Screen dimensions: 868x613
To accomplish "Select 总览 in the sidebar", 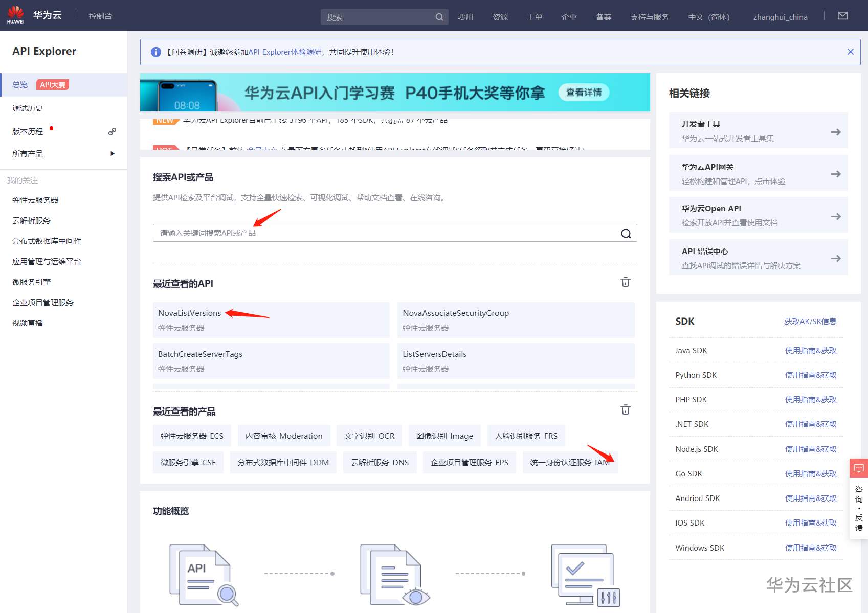I will (x=20, y=85).
